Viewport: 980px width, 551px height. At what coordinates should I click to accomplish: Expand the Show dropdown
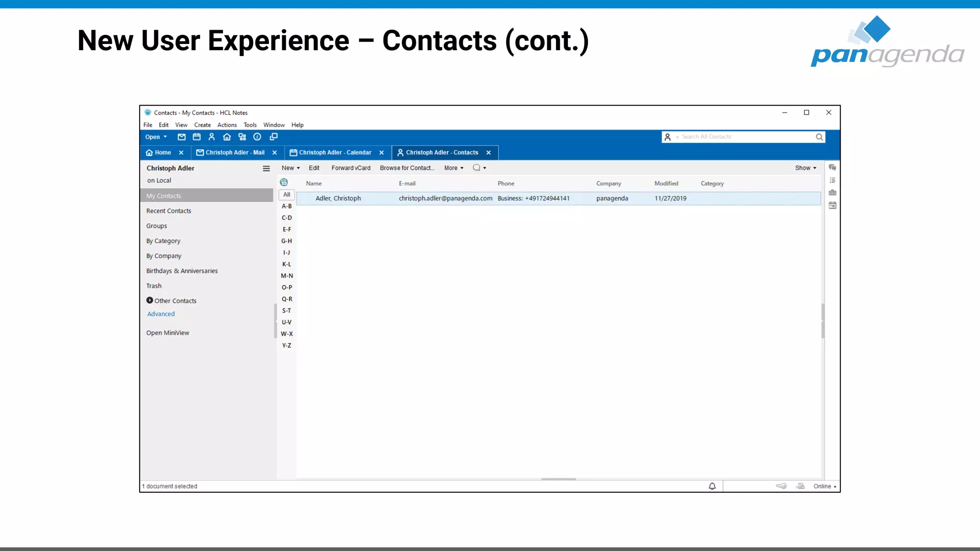point(806,168)
